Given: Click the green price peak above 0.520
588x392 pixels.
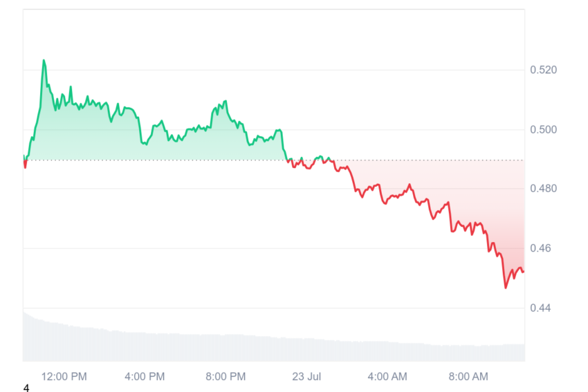Looking at the screenshot, I should point(44,60).
